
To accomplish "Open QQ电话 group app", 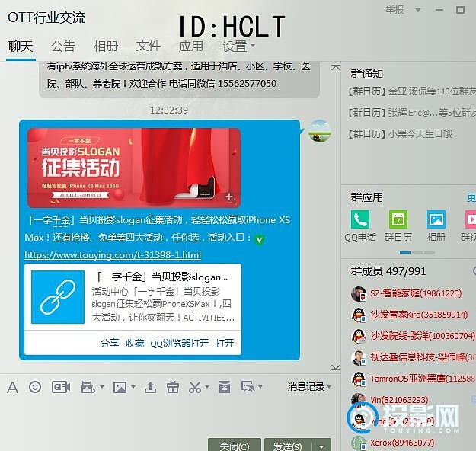I will point(360,219).
